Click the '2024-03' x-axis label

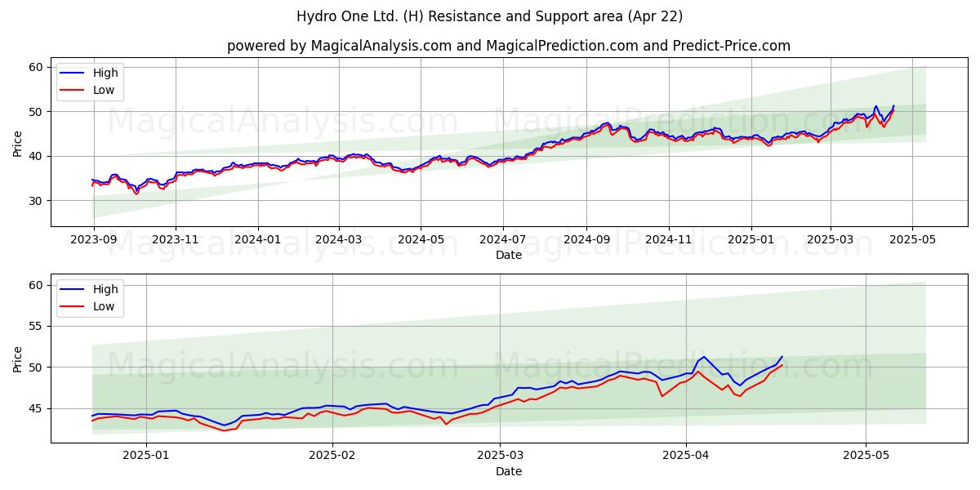339,240
